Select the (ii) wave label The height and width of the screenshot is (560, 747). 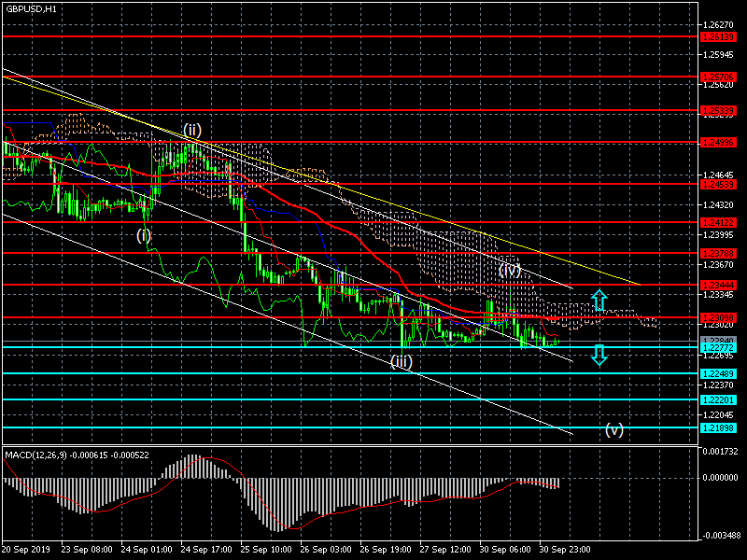(192, 130)
